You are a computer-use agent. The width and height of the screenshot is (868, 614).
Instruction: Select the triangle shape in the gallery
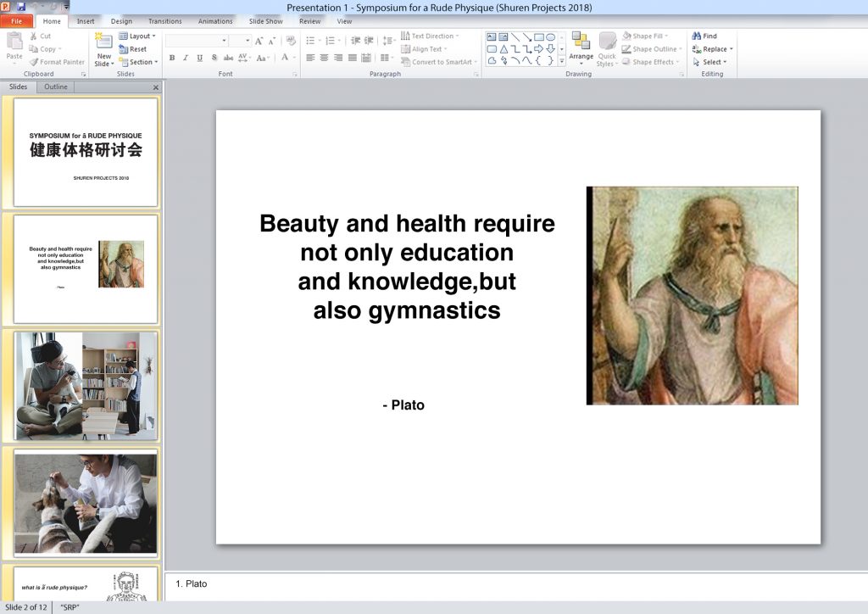coord(504,49)
